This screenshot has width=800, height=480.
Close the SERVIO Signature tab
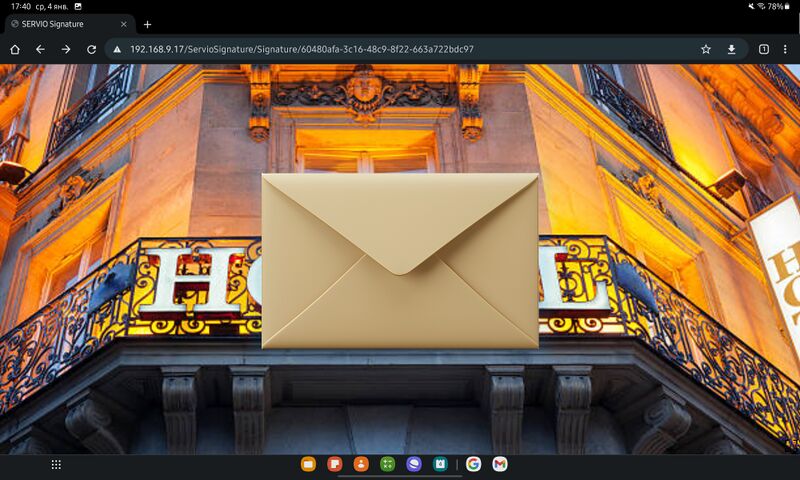(x=124, y=24)
